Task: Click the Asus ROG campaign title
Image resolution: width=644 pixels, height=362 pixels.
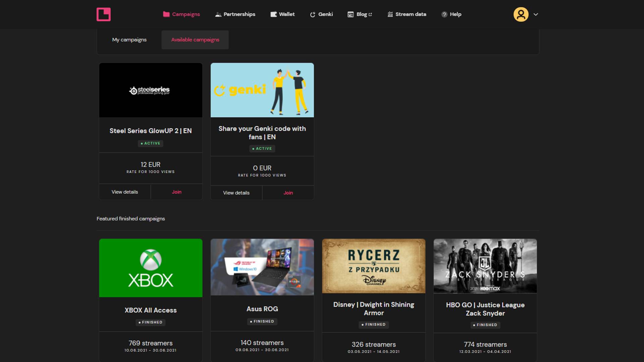Action: 262,309
